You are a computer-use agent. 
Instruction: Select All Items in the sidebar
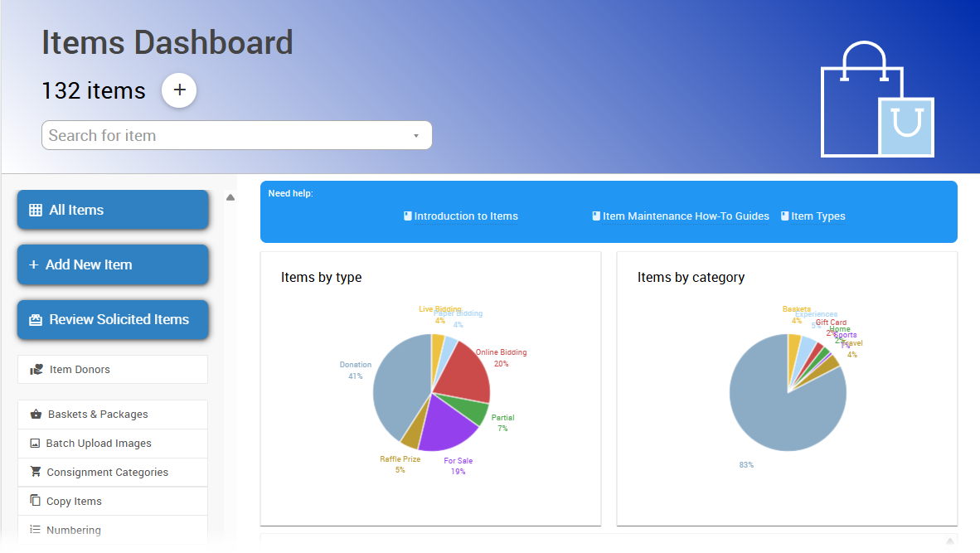click(112, 209)
